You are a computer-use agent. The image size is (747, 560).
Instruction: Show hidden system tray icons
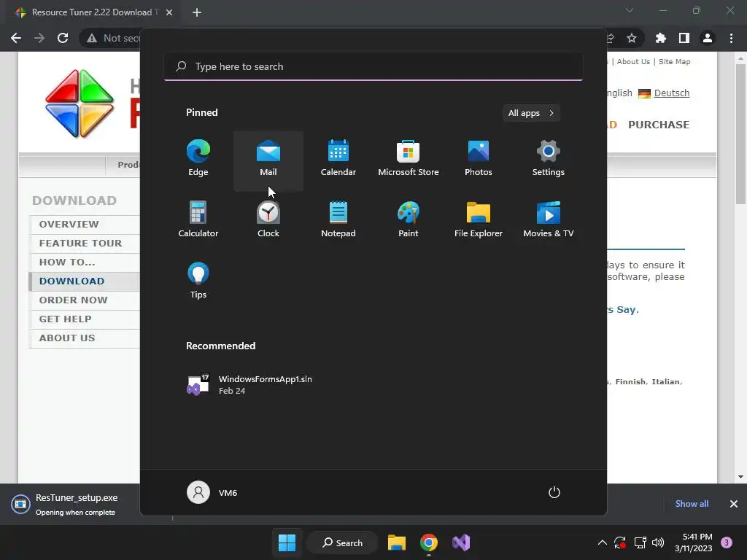click(x=602, y=542)
